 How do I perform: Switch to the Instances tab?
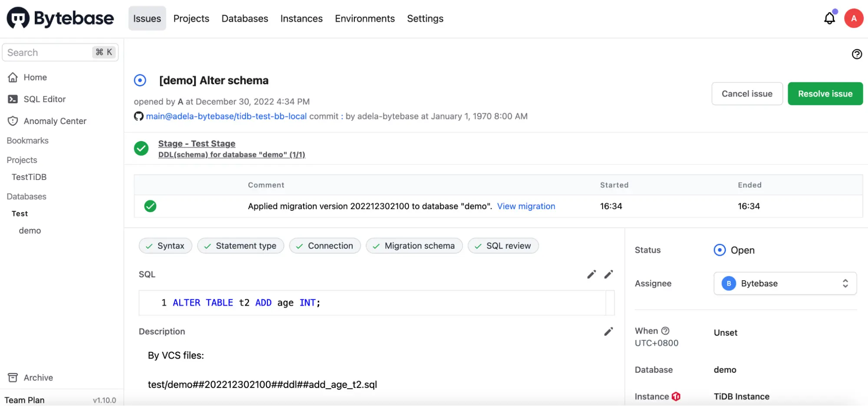(301, 18)
